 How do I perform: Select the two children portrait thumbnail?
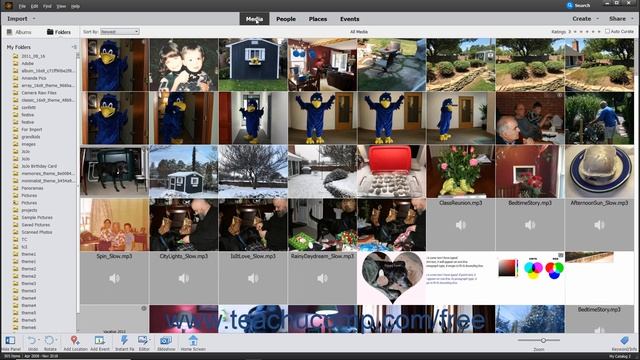[184, 65]
